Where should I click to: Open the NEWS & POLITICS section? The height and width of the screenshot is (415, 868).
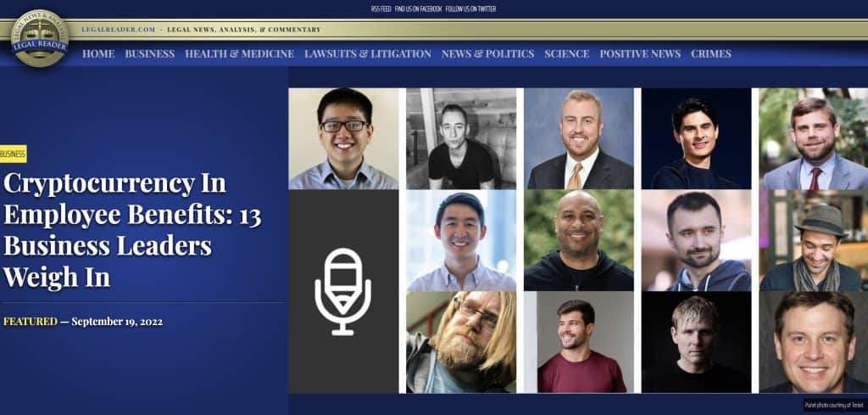(x=487, y=53)
